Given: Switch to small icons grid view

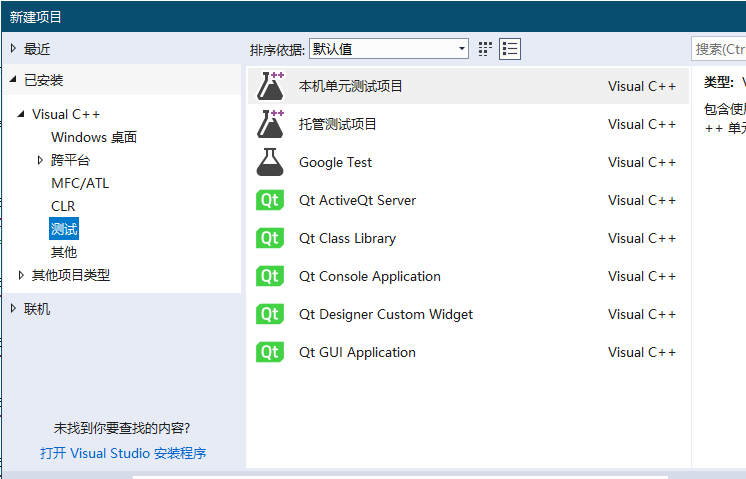Looking at the screenshot, I should coord(485,49).
